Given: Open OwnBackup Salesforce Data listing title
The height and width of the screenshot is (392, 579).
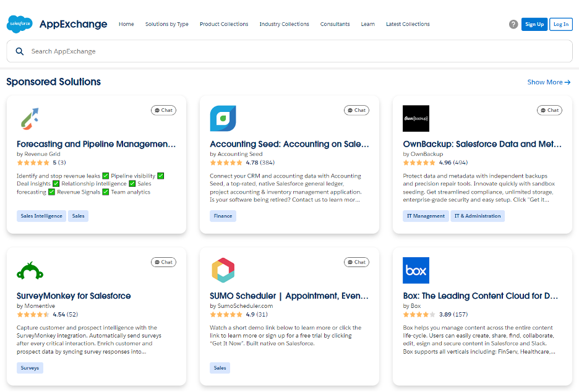Looking at the screenshot, I should [482, 144].
